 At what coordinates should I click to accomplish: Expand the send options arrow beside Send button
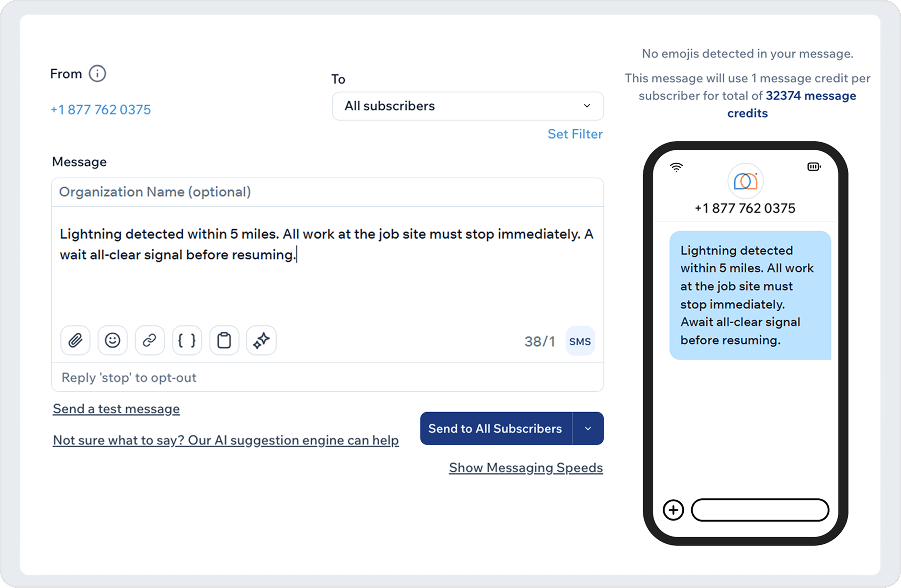[587, 428]
